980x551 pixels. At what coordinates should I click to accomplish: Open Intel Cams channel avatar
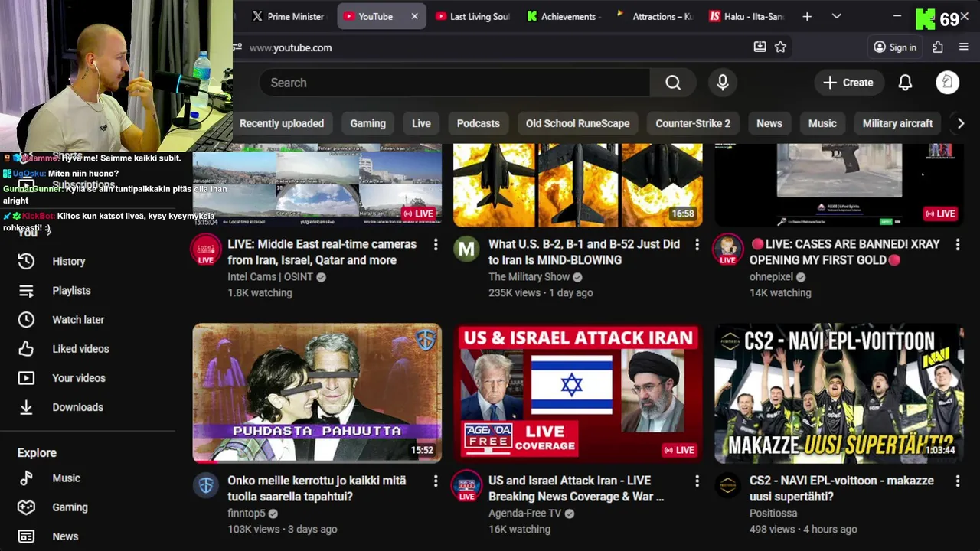point(206,249)
